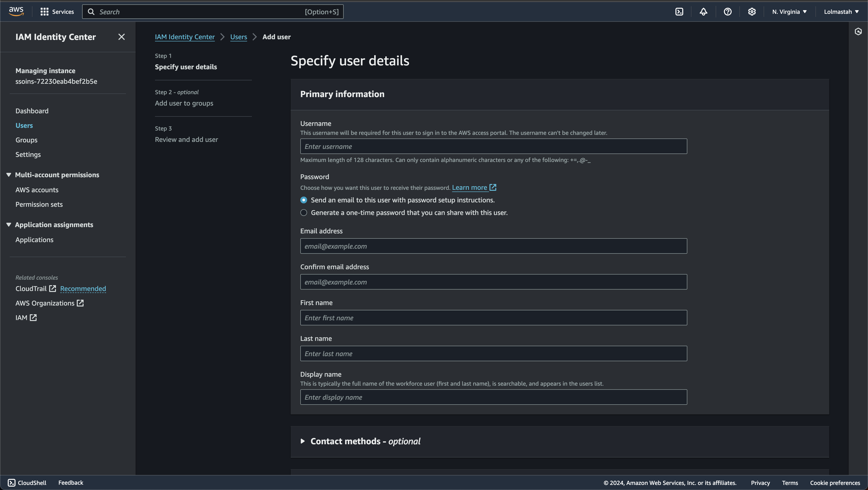
Task: Click the hexagon panel icon on right edge
Action: (858, 31)
